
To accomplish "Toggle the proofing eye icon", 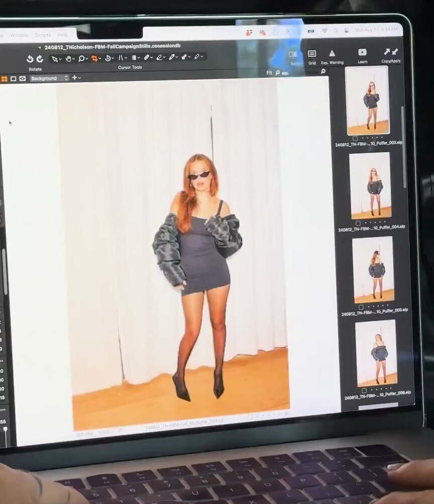I will pos(23,78).
